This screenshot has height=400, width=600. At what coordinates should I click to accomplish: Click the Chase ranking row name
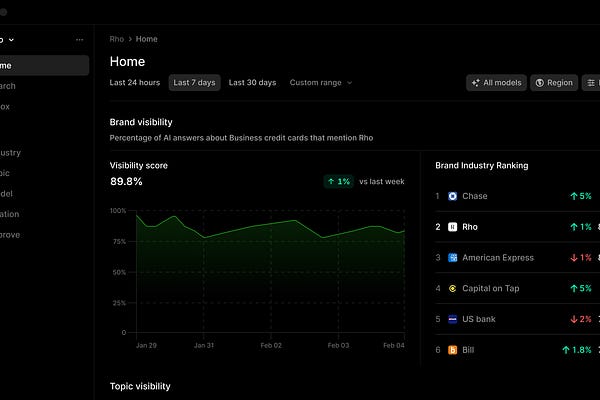pyautogui.click(x=474, y=196)
